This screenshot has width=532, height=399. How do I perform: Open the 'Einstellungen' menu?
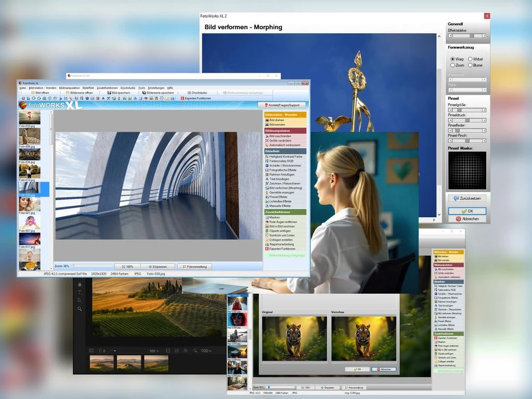[x=156, y=87]
